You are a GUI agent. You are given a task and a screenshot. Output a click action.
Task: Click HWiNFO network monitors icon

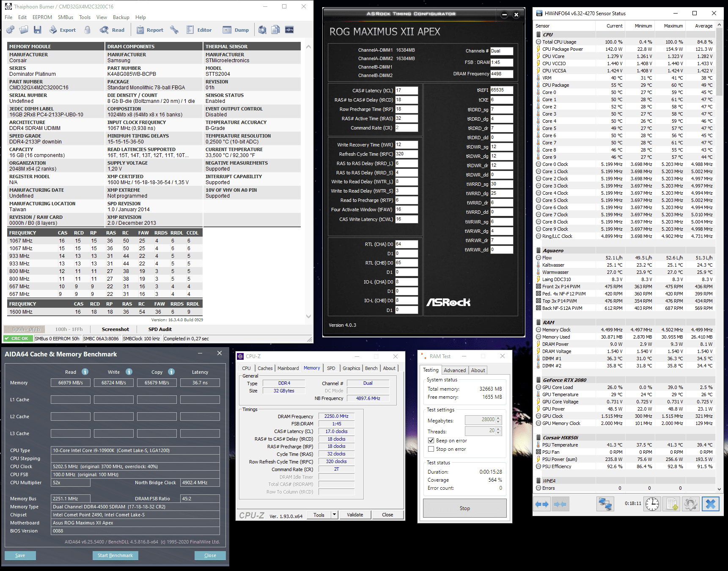pos(605,504)
